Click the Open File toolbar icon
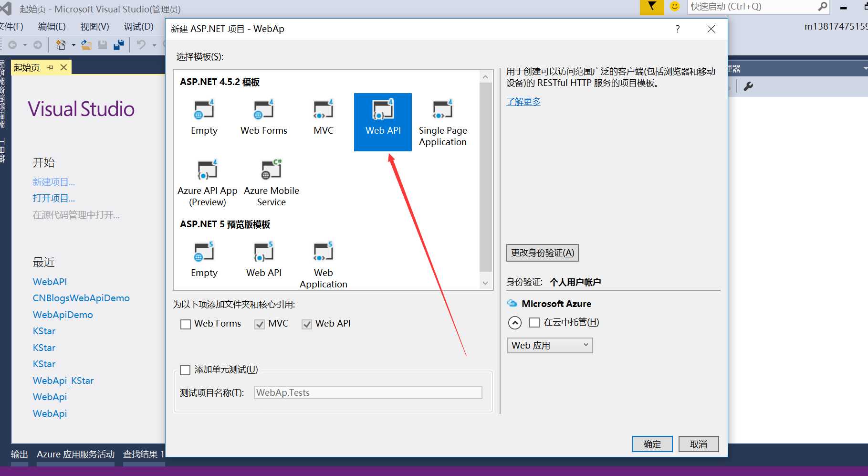The image size is (868, 476). point(86,45)
